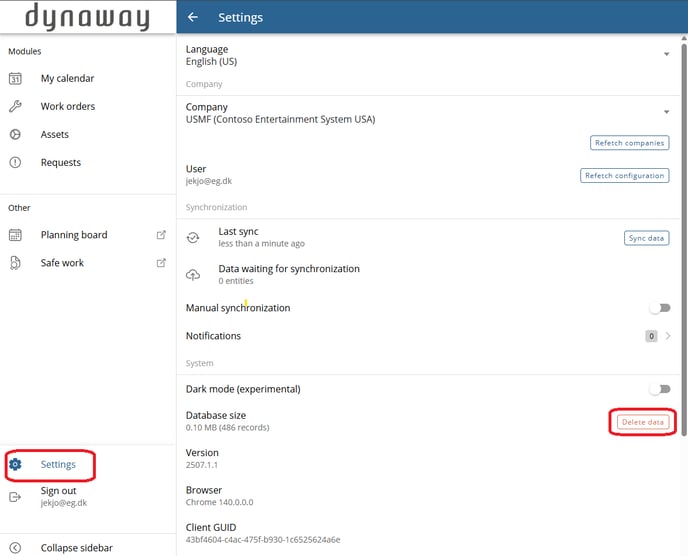The width and height of the screenshot is (688, 556).
Task: Go to Work orders module
Action: coord(67,107)
